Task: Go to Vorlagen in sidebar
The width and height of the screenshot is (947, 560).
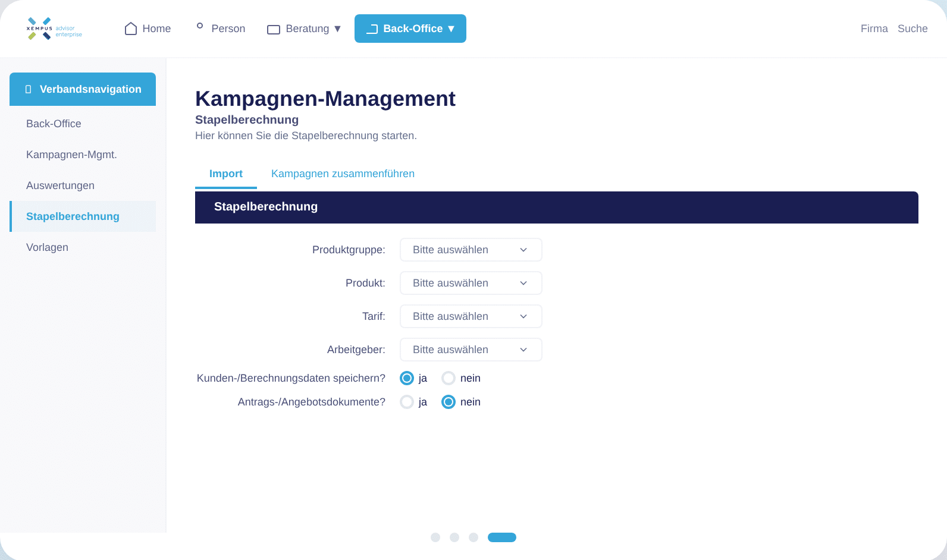Action: (x=47, y=247)
